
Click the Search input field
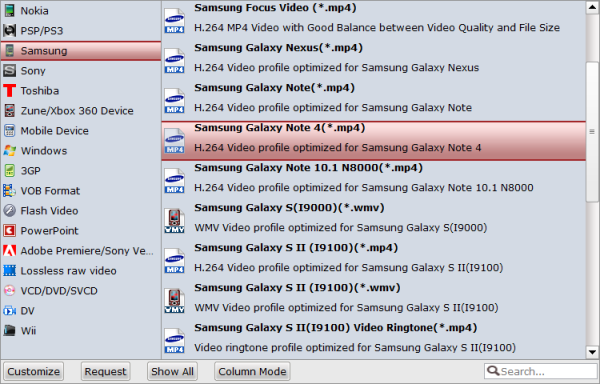(x=541, y=371)
